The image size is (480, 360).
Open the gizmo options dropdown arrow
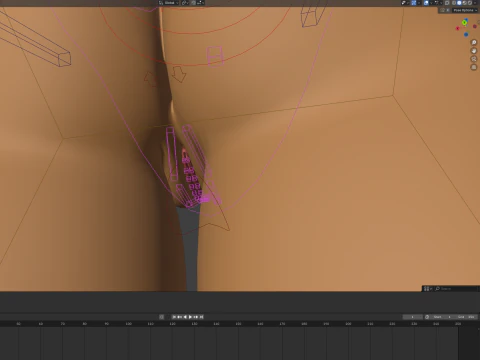pos(419,3)
